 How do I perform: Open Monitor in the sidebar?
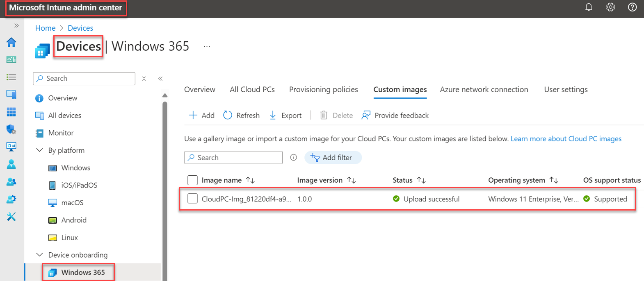[61, 133]
